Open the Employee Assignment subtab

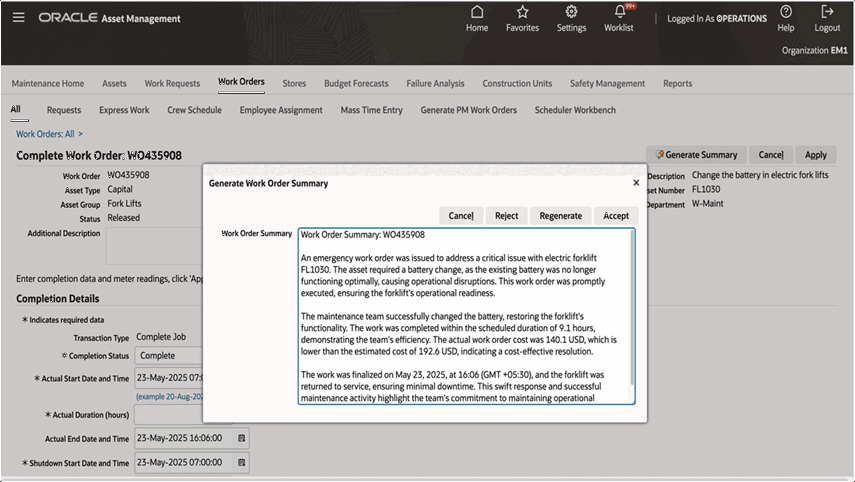click(281, 110)
